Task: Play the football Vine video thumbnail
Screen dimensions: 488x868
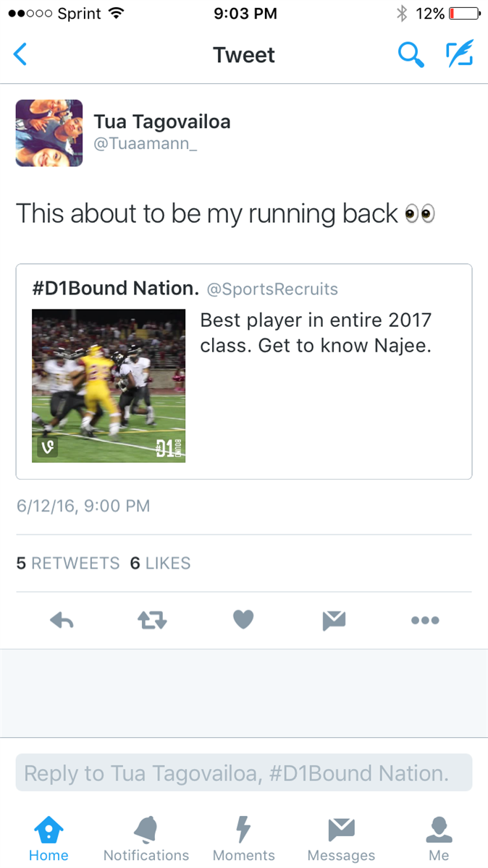Action: (109, 386)
